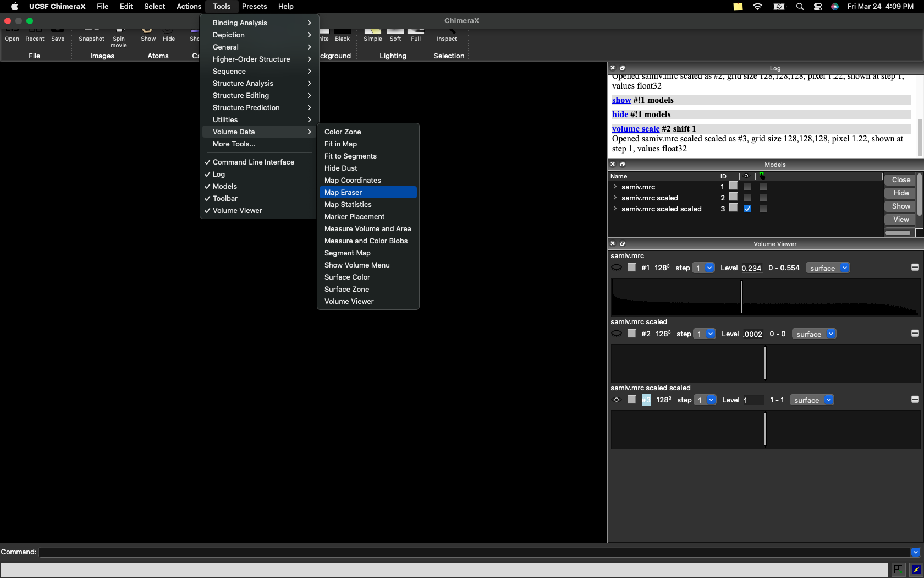Check shown box for samiv.mrc scaled row
Viewport: 924px width, 578px height.
click(x=747, y=198)
